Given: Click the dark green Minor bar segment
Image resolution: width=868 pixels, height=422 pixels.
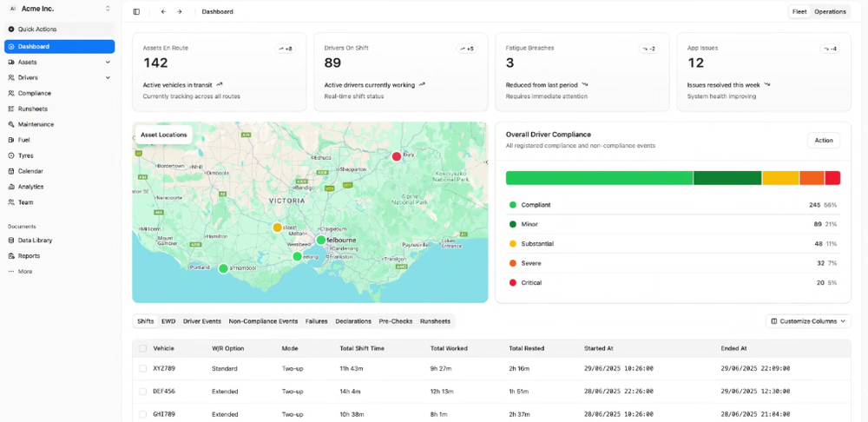Looking at the screenshot, I should (727, 178).
